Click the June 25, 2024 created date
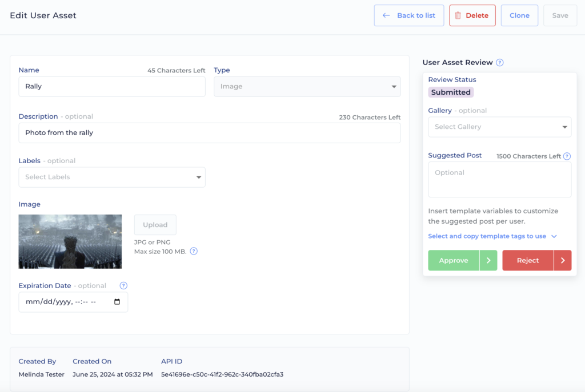 113,374
